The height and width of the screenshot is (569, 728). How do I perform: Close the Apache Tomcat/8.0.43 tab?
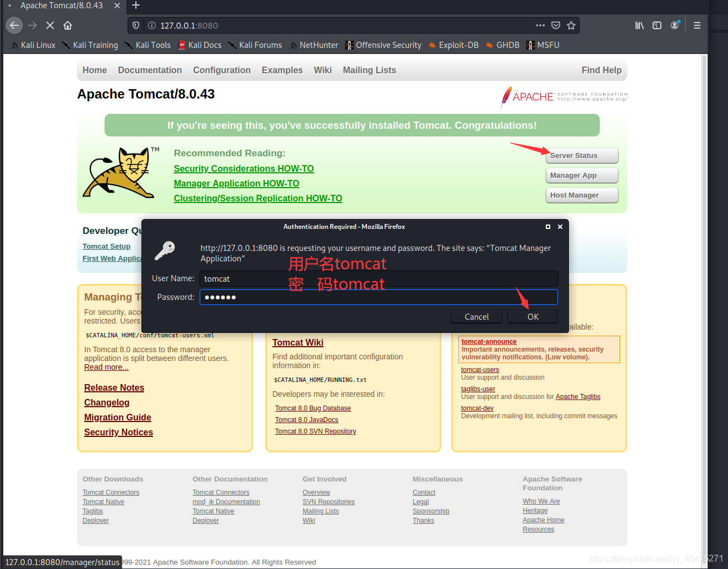pyautogui.click(x=117, y=6)
